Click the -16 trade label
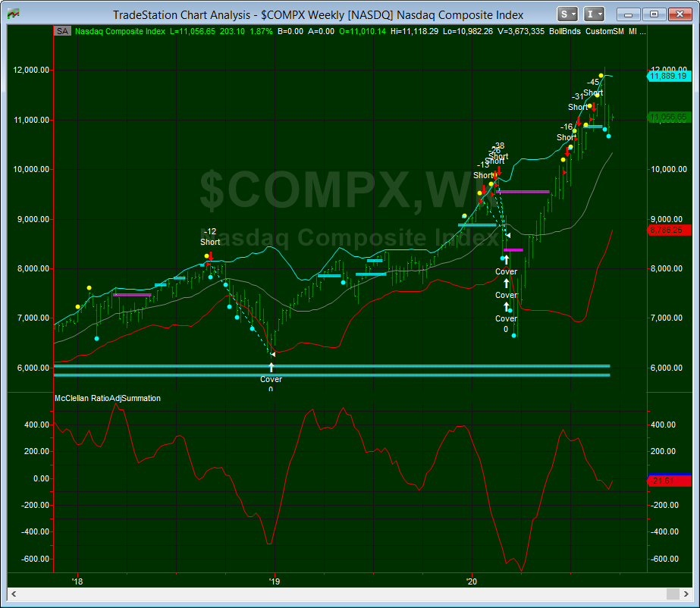The width and height of the screenshot is (700, 608). 567,127
